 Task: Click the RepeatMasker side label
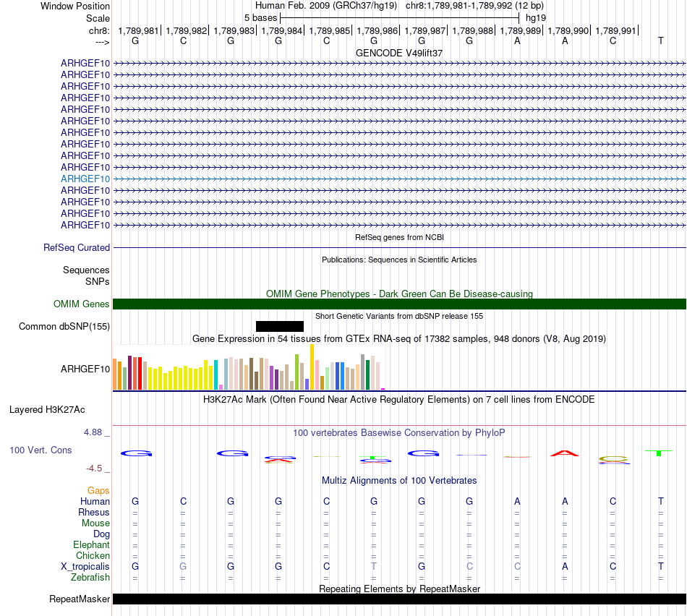pyautogui.click(x=80, y=599)
